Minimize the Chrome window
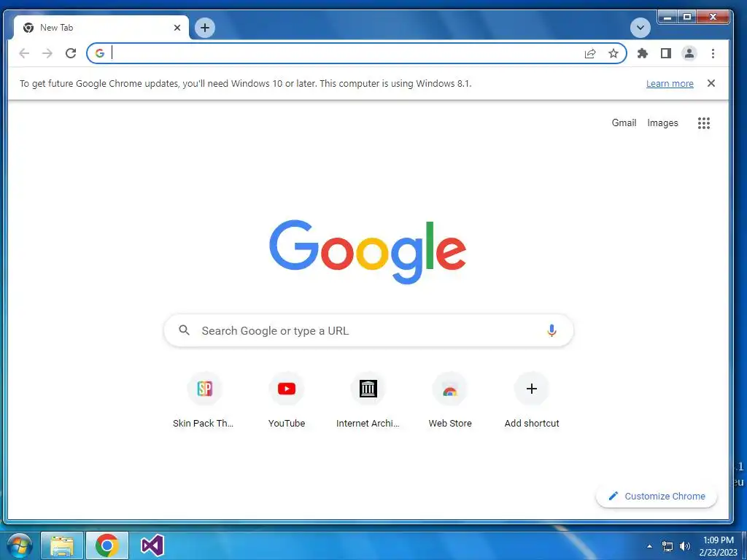The image size is (747, 560). 667,17
